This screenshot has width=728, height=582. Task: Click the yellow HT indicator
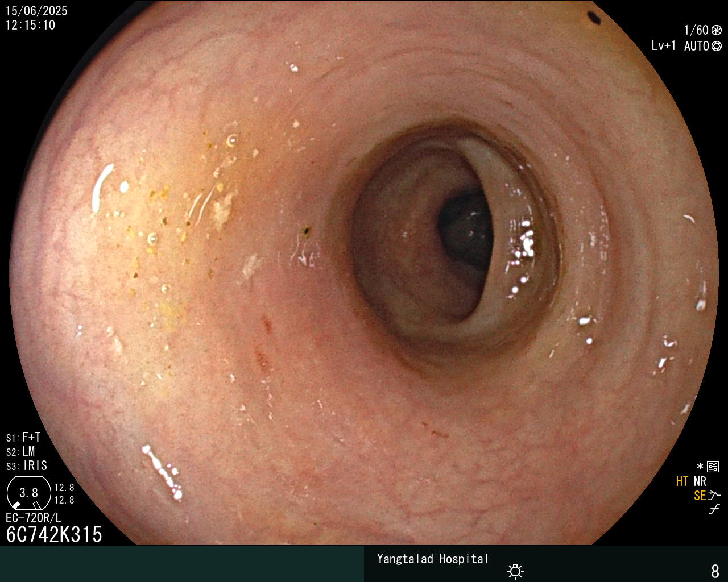(682, 481)
